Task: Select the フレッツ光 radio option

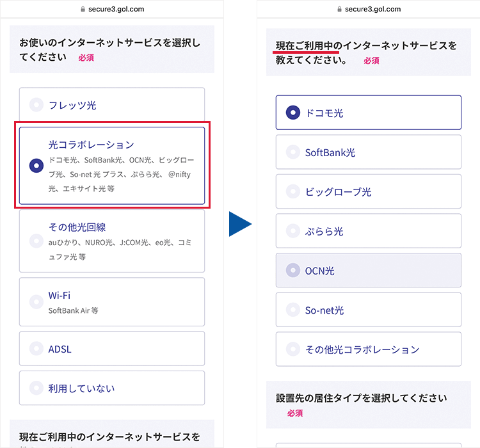Action: (112, 105)
